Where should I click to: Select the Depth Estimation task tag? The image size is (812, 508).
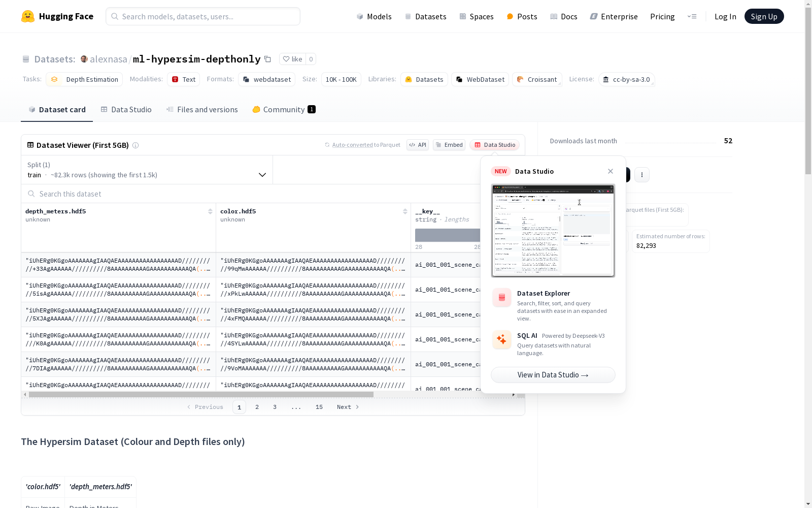pos(84,79)
